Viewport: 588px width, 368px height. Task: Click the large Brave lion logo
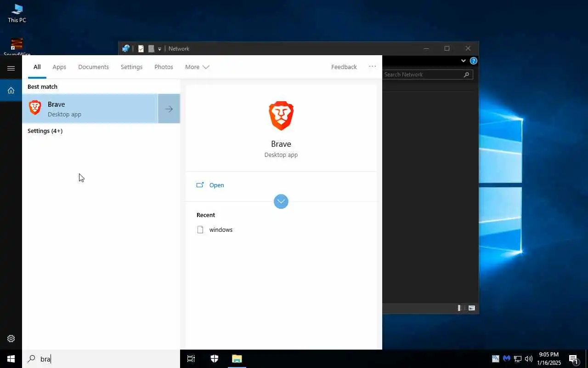pos(281,116)
